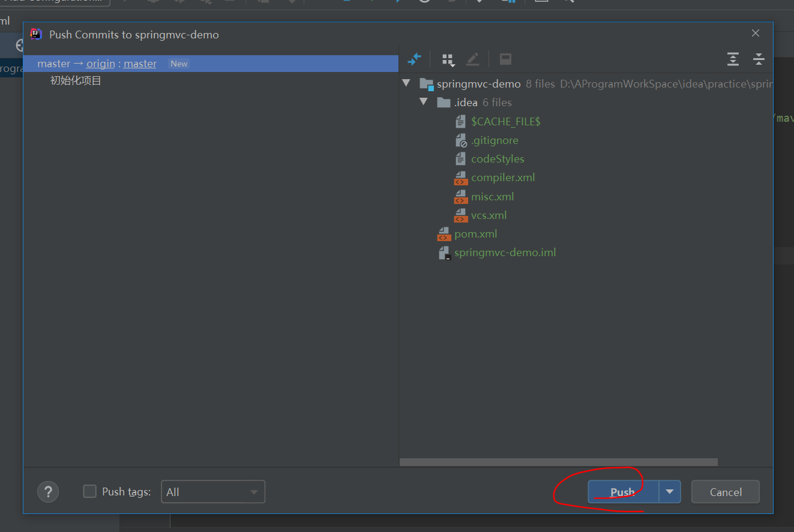The width and height of the screenshot is (794, 532).
Task: Open the help question mark button
Action: 48,492
